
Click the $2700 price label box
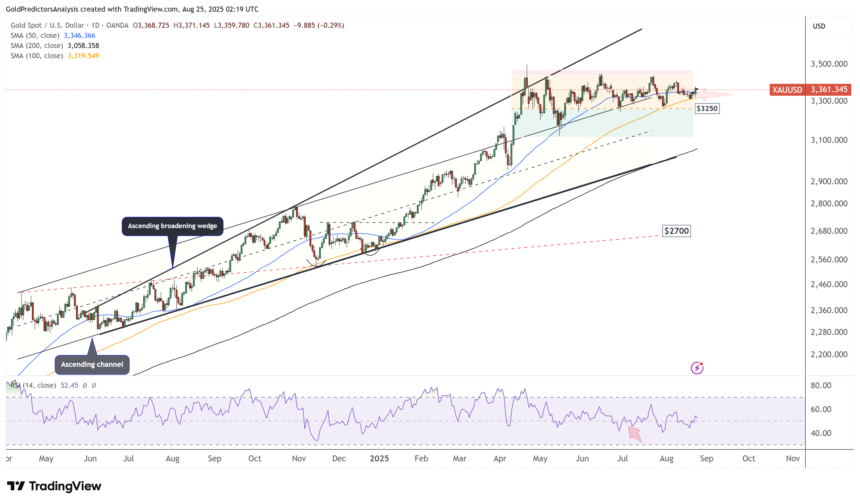pos(676,231)
